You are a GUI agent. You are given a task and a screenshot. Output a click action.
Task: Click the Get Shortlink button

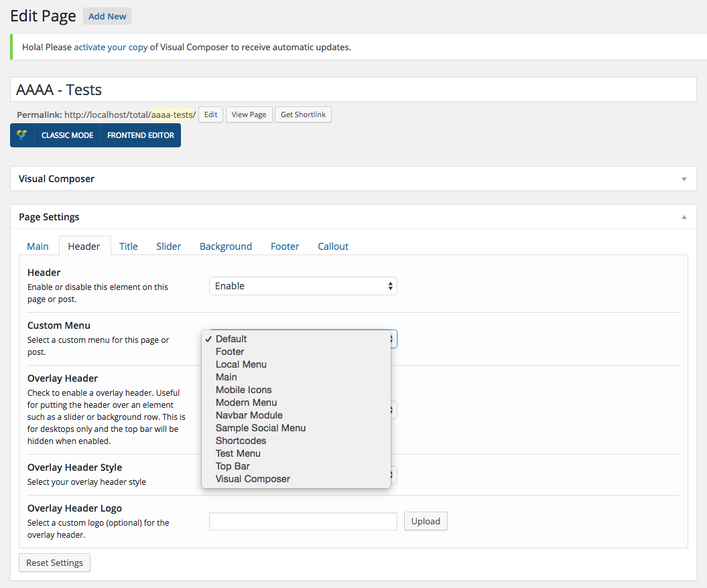click(x=303, y=115)
